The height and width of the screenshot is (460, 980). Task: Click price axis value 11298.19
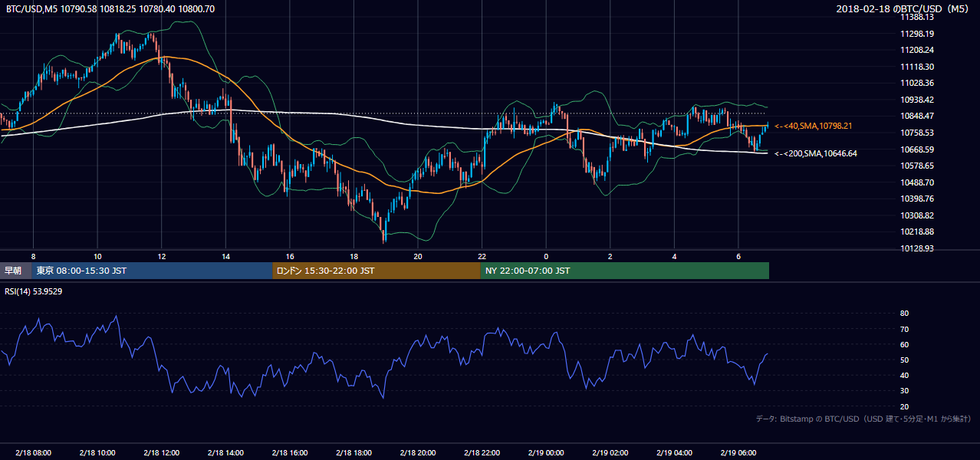point(917,34)
